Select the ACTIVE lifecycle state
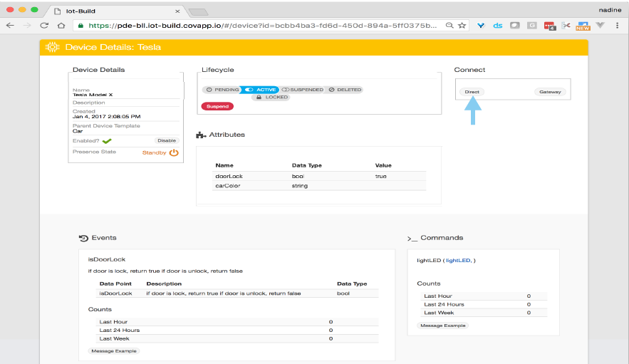The image size is (629, 364). tap(261, 90)
